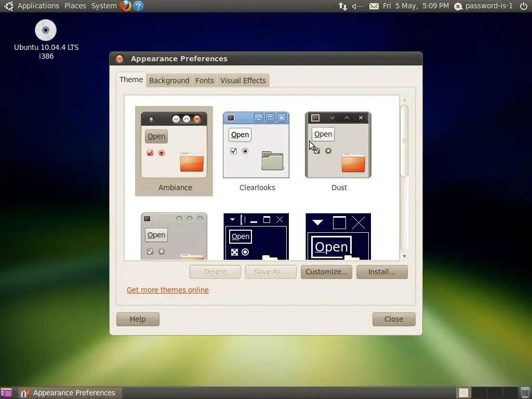Click the scroll up arrow of theme list
Image resolution: width=532 pixels, height=399 pixels.
tap(404, 100)
